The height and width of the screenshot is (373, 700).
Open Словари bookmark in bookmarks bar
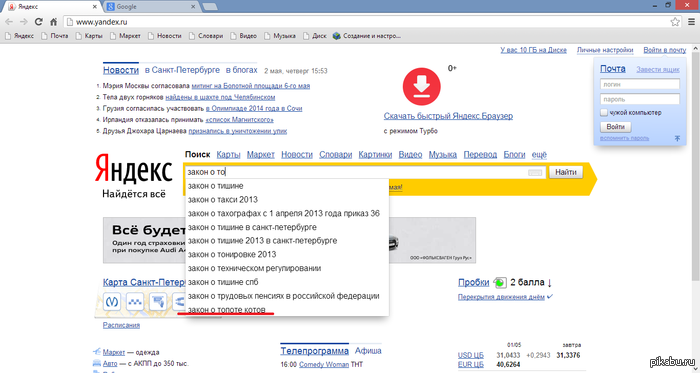coord(206,36)
